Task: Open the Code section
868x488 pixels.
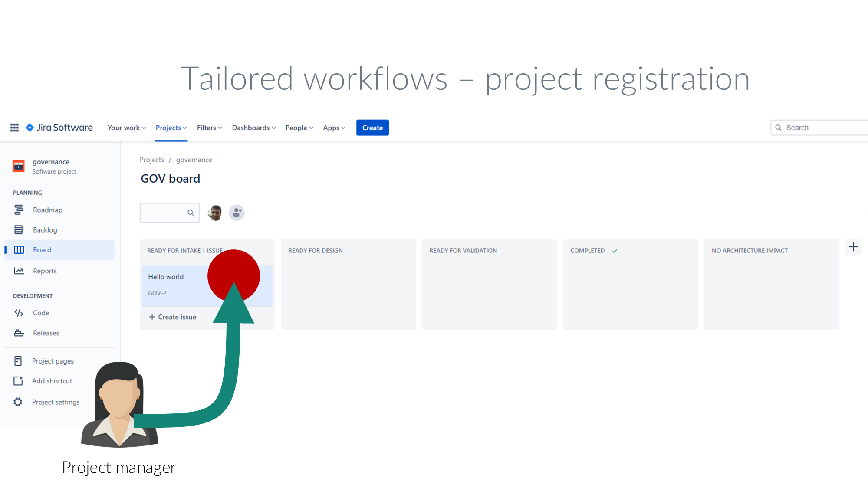Action: (41, 313)
